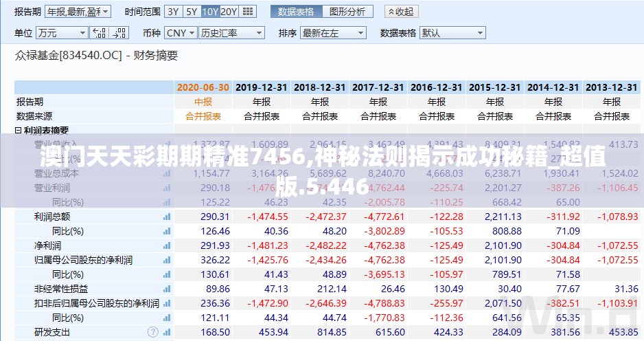Select the 2019-12-31 column header
This screenshot has height=341, width=644.
click(x=261, y=87)
